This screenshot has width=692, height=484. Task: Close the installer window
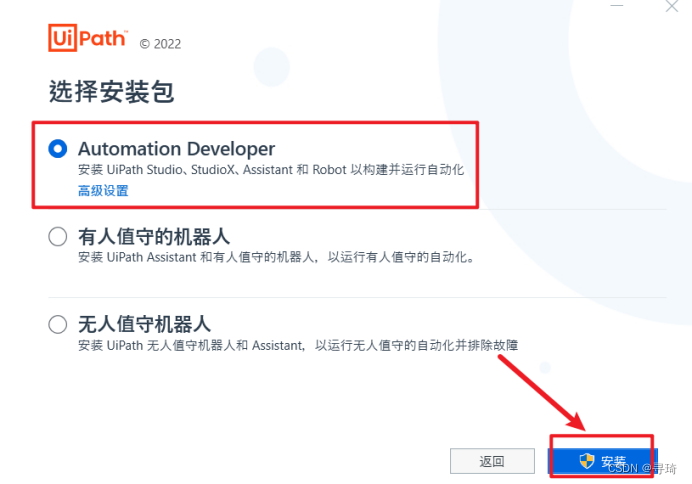[672, 6]
